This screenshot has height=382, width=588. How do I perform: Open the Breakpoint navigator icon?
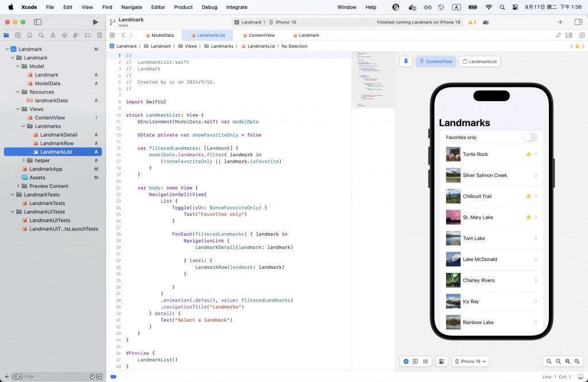[88, 35]
